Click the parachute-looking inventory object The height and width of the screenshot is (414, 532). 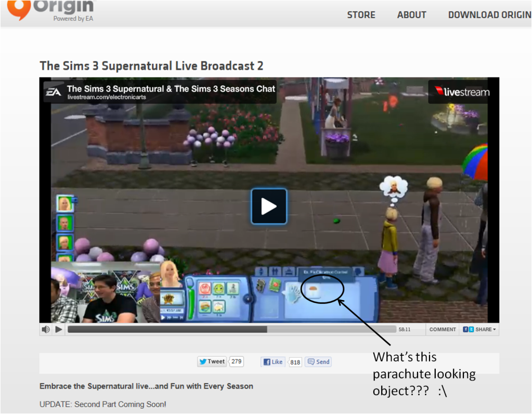tap(313, 290)
